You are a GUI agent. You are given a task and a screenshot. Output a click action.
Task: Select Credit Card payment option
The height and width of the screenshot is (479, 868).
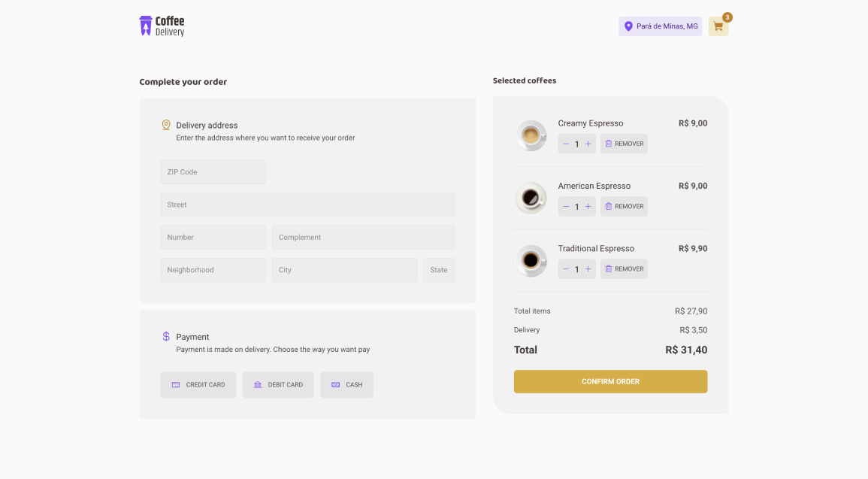pyautogui.click(x=198, y=385)
